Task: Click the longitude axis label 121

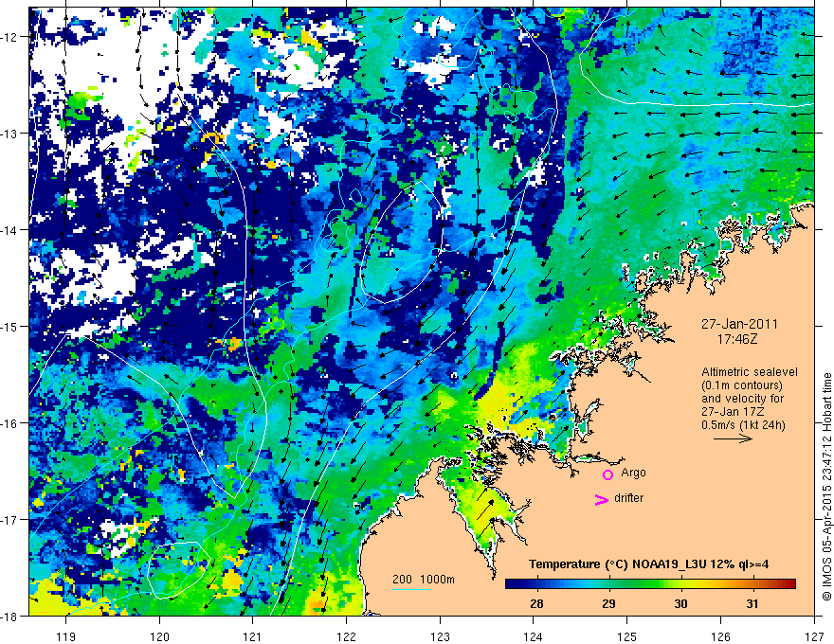Action: 253,636
